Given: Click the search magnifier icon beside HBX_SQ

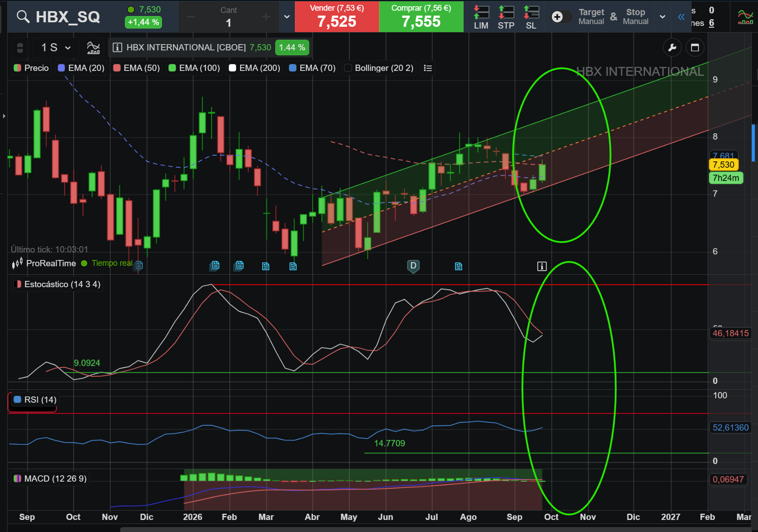Looking at the screenshot, I should (23, 16).
